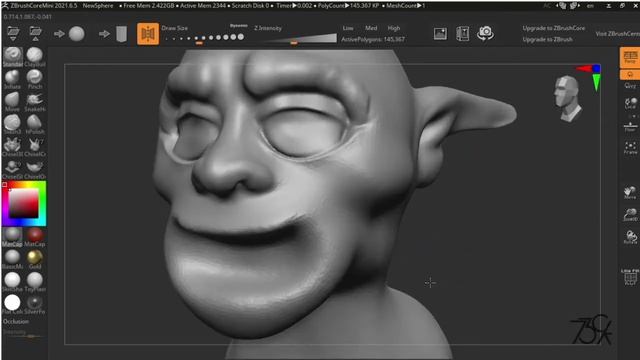
Task: Select the Inflate brush
Action: (x=13, y=80)
